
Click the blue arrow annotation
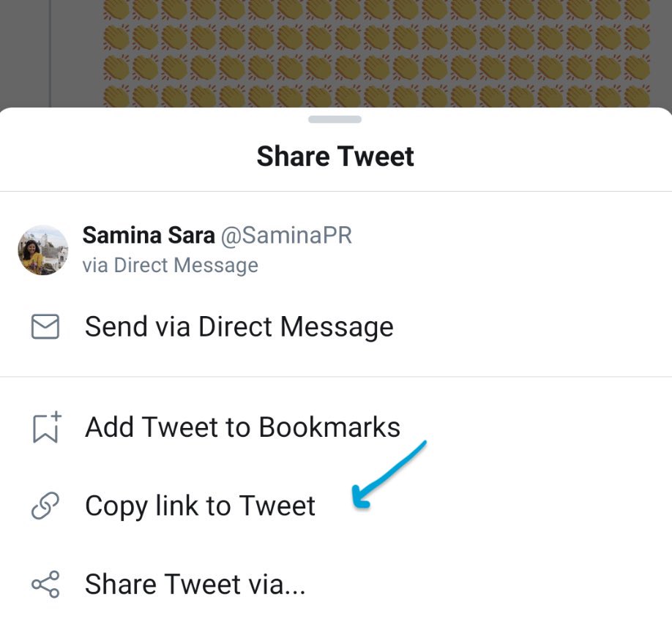389,474
